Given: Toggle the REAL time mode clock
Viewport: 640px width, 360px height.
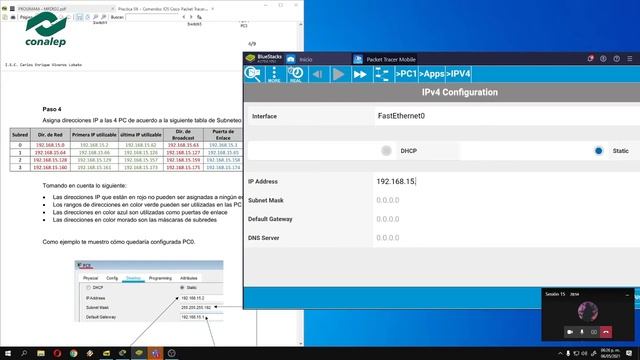Looking at the screenshot, I should [x=296, y=74].
